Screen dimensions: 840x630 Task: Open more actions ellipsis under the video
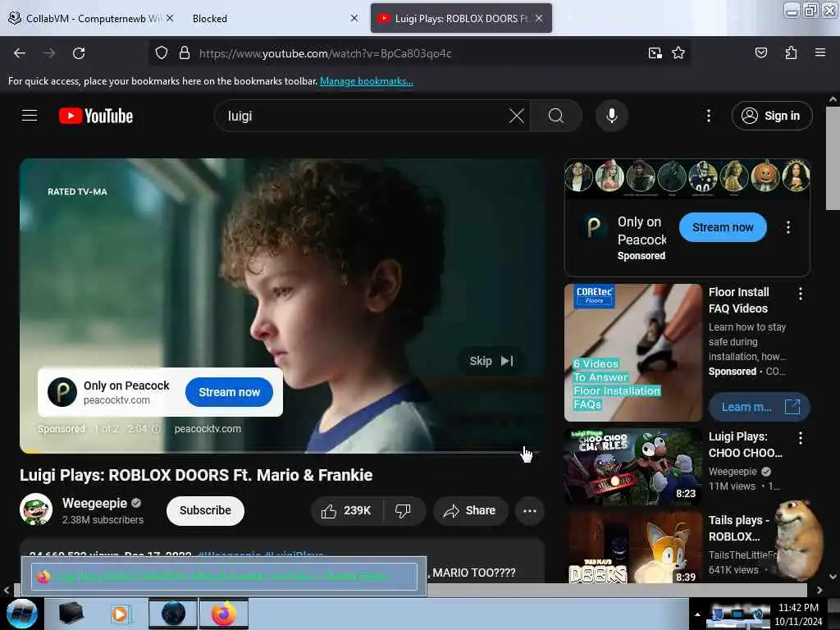point(529,510)
